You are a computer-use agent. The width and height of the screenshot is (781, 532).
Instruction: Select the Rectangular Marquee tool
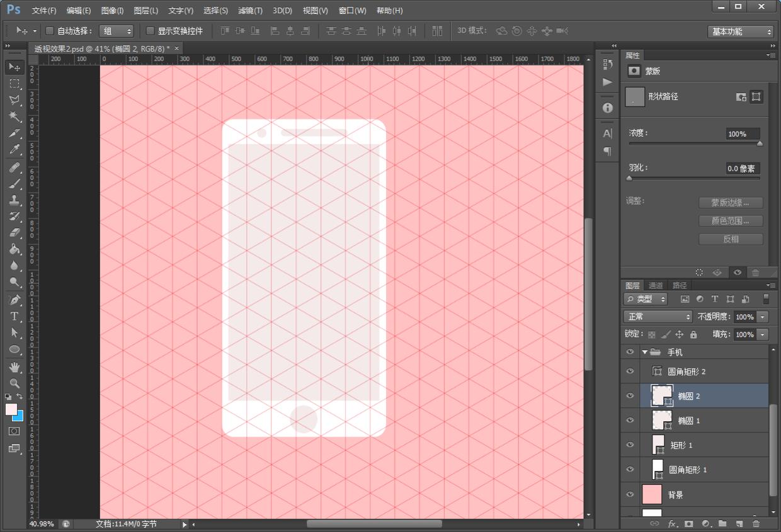tap(14, 83)
